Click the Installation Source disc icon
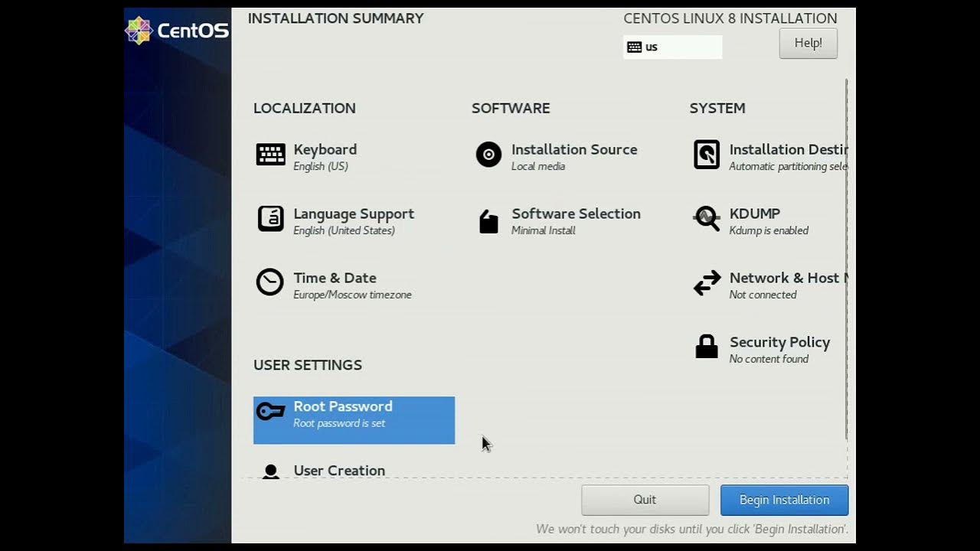The width and height of the screenshot is (980, 551). pyautogui.click(x=488, y=155)
